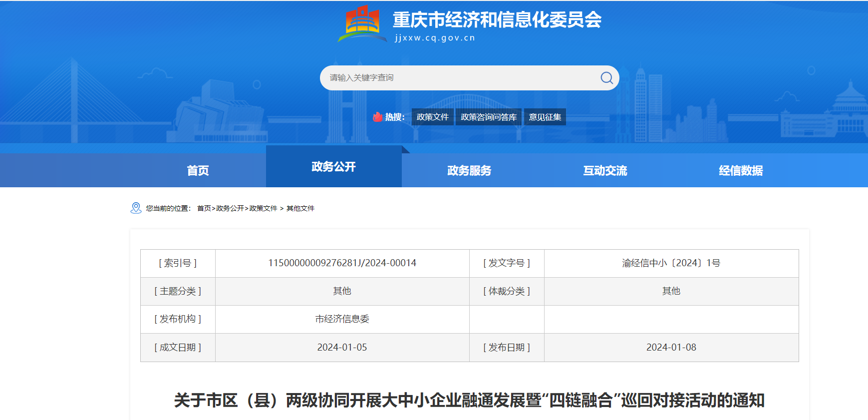
Task: Click 政务公开 link in breadcrumb trail
Action: pyautogui.click(x=230, y=208)
